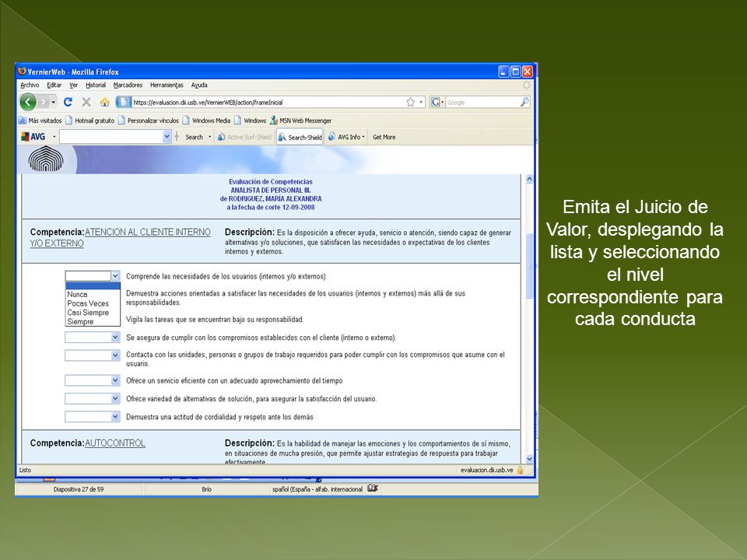Click the padlock security icon in status bar
This screenshot has width=747, height=560.
point(520,470)
